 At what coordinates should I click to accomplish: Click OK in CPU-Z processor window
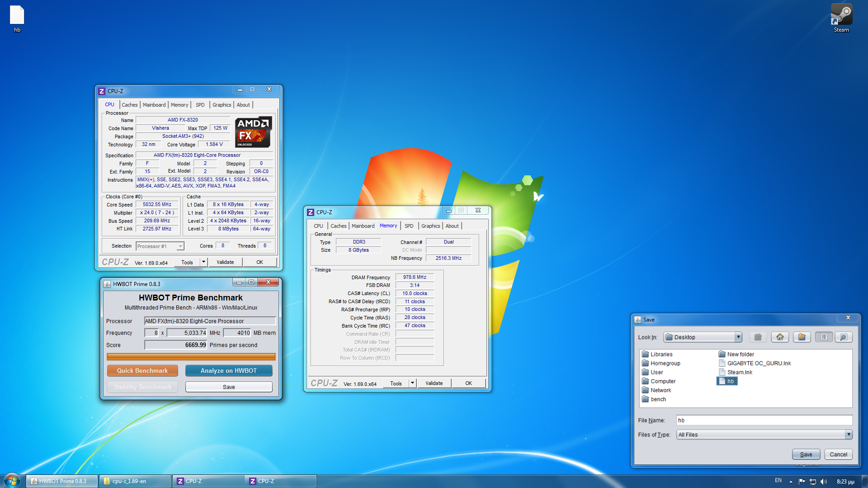[260, 262]
